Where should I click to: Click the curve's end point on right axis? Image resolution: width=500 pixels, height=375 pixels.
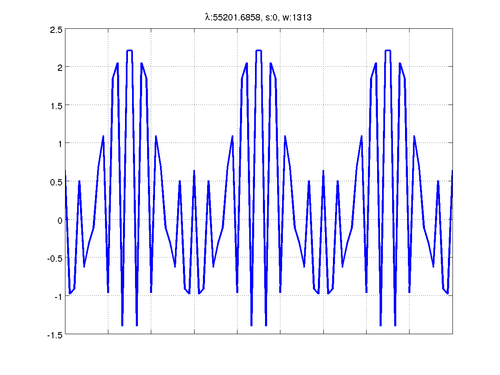(452, 171)
